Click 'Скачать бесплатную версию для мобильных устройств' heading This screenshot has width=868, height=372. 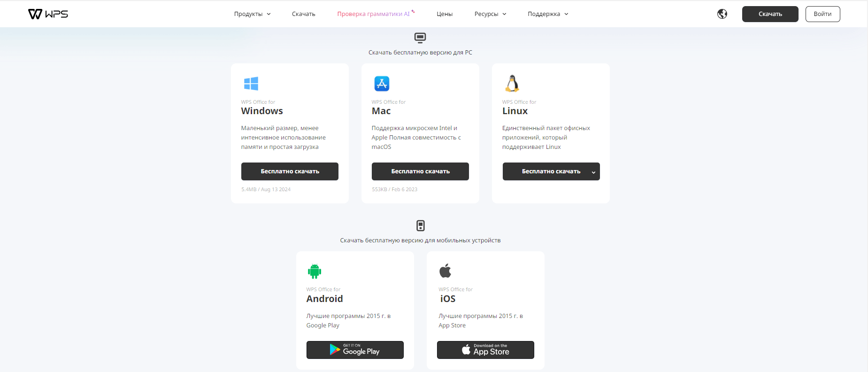420,240
